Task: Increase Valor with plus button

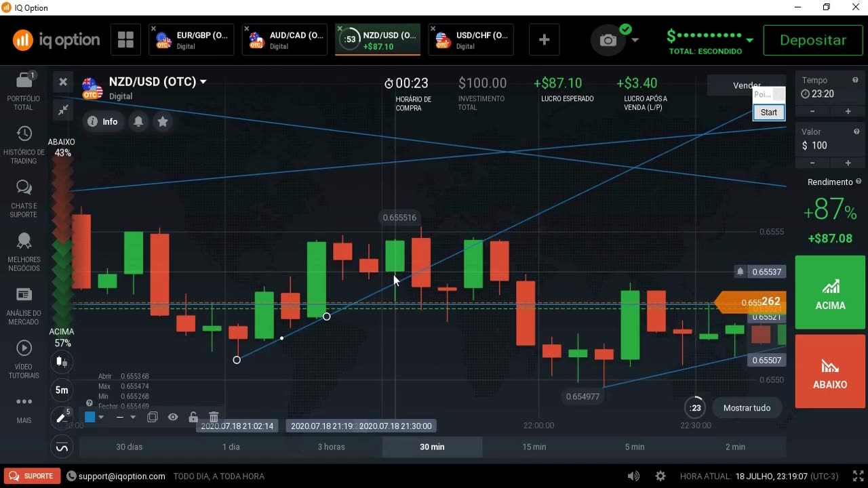Action: (848, 163)
